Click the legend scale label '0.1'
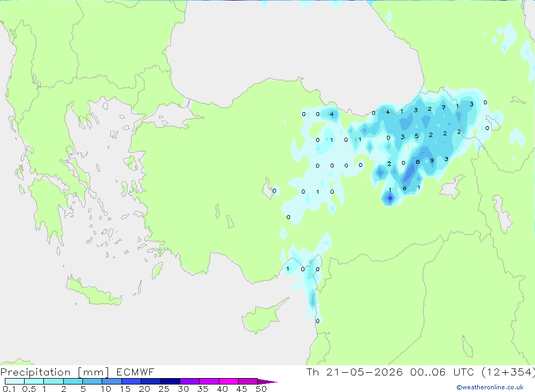 (9, 389)
